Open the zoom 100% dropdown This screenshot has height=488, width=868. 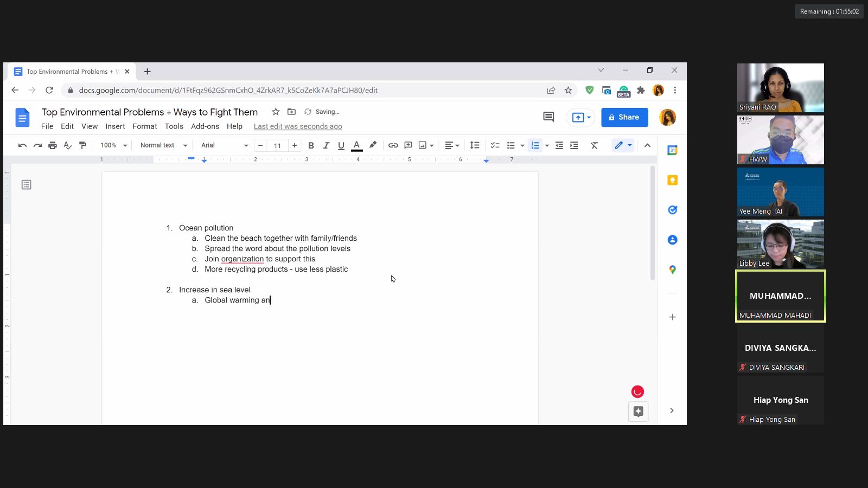pyautogui.click(x=113, y=145)
